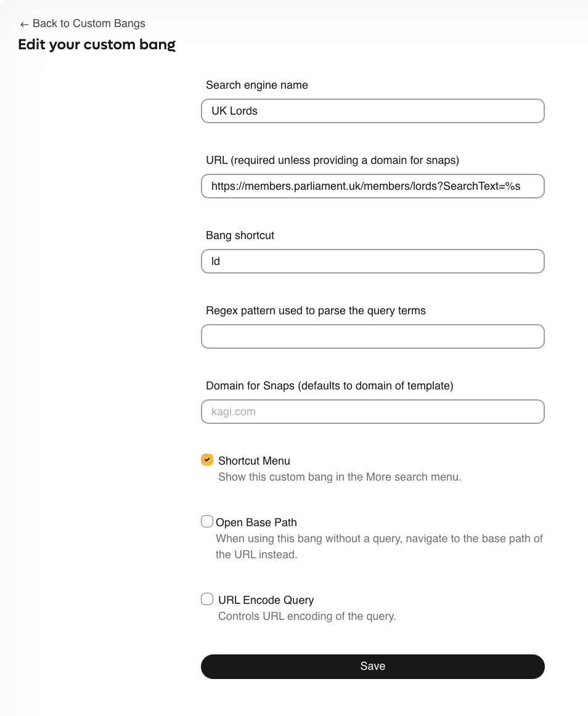This screenshot has height=716, width=588.
Task: Click the "URL Encode Query" label text
Action: pos(266,600)
